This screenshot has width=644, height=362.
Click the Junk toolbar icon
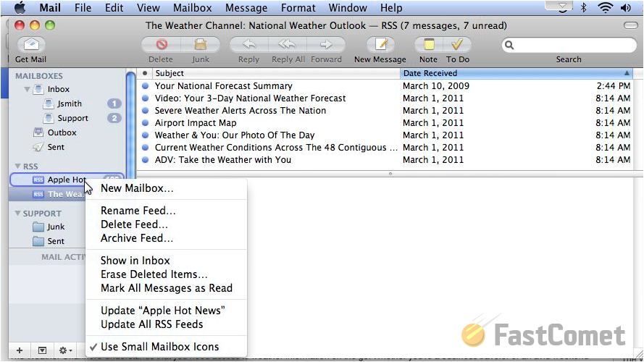pos(201,44)
